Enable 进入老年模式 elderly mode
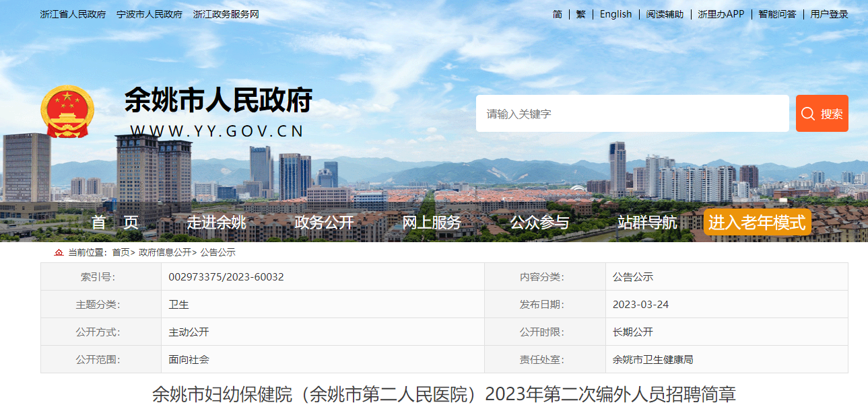This screenshot has width=868, height=413. point(757,223)
